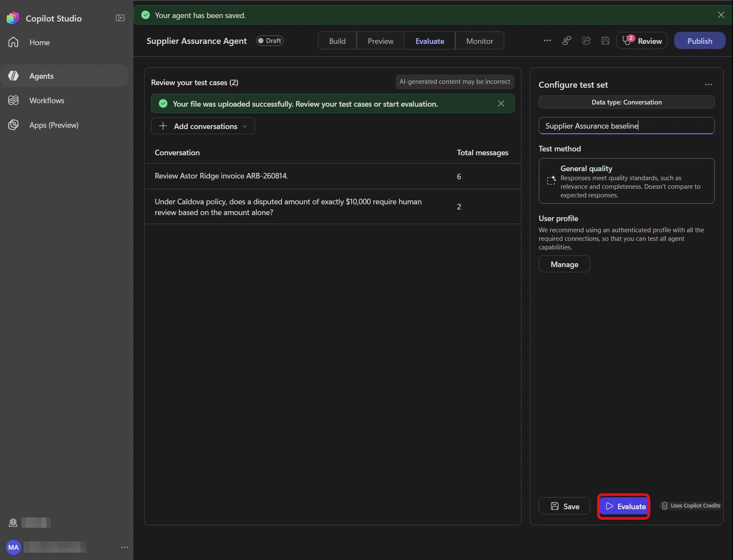Open the Caldova policy conversation row
The image size is (733, 560).
point(333,207)
